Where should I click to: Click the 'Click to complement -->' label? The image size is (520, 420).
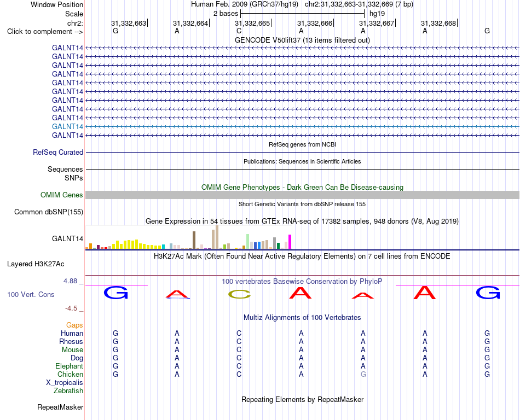[45, 32]
